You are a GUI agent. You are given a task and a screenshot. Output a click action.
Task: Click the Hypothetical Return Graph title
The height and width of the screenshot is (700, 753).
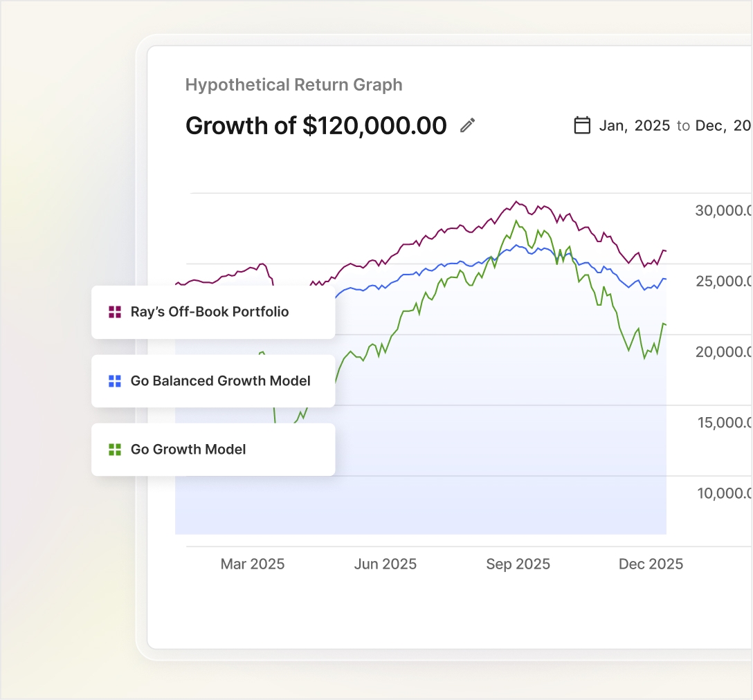(x=293, y=85)
